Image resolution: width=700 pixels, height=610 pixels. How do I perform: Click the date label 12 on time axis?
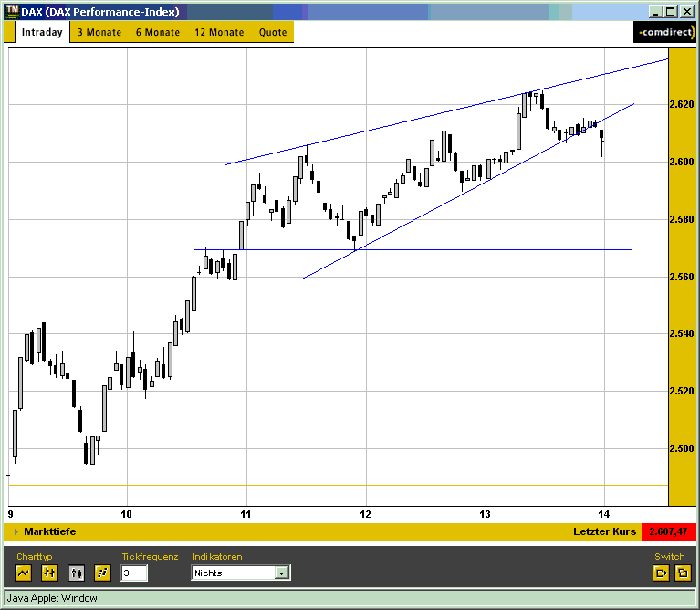tap(365, 514)
